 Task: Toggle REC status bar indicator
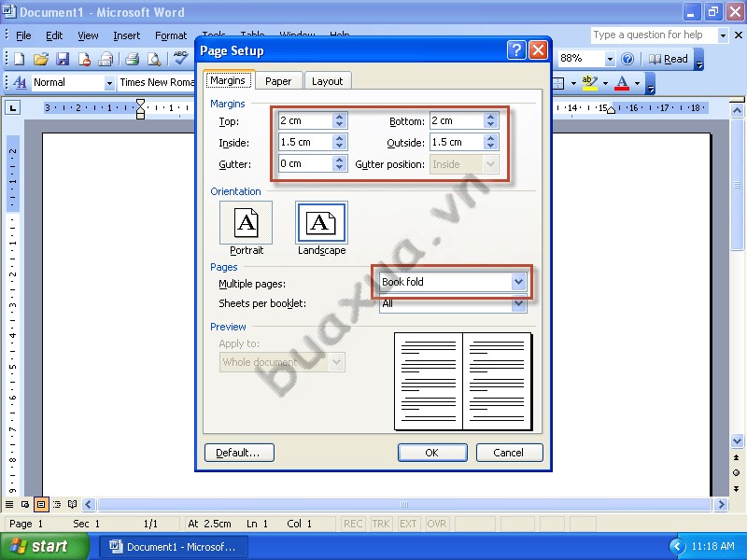pyautogui.click(x=353, y=524)
